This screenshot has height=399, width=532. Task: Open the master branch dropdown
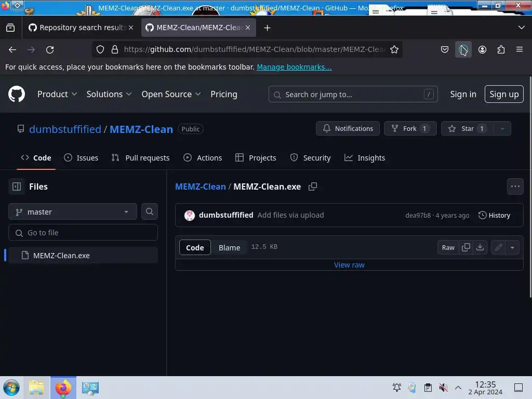click(x=73, y=212)
